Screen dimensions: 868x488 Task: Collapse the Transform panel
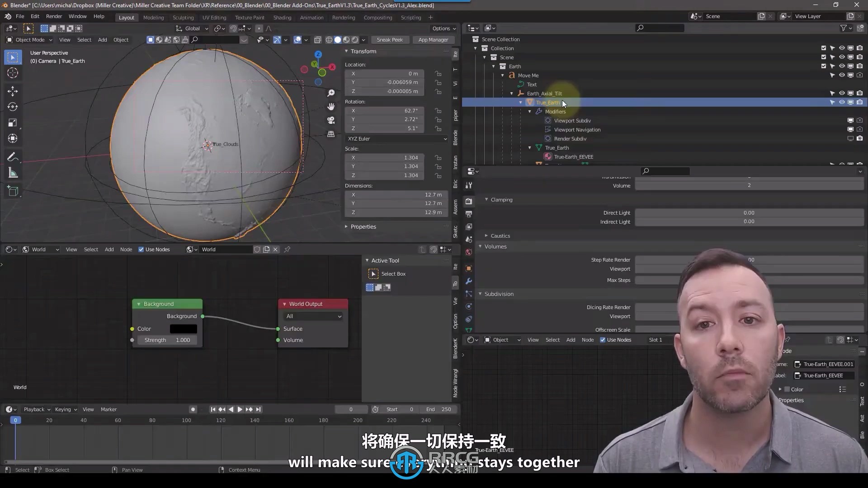pos(346,51)
